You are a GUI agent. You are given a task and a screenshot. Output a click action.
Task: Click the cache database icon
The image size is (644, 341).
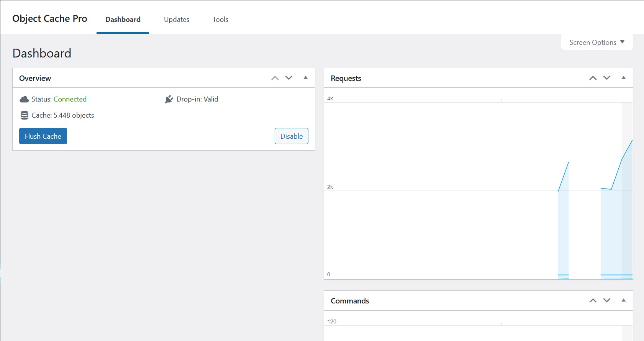[25, 115]
